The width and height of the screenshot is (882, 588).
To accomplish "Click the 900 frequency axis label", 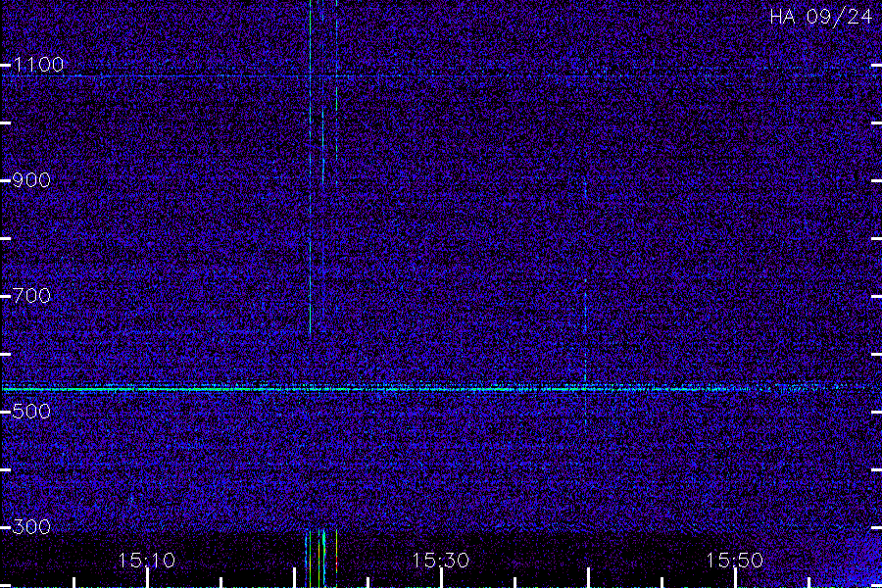I will 31,180.
